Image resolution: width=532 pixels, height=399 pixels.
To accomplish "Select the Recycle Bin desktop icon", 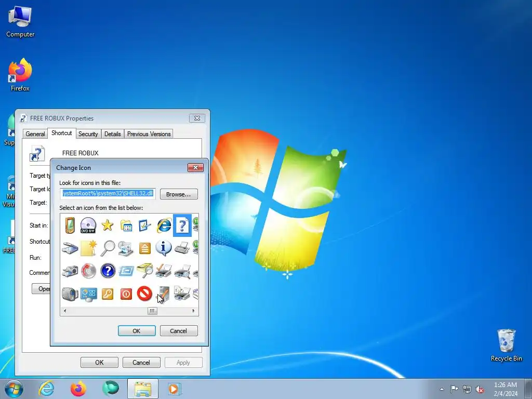I will (506, 345).
